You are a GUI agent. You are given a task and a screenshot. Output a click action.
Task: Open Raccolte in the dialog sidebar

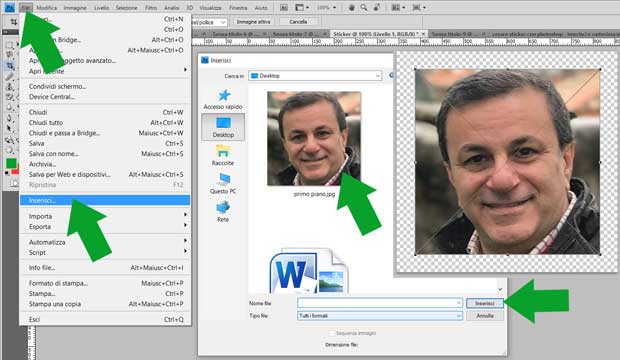click(223, 155)
